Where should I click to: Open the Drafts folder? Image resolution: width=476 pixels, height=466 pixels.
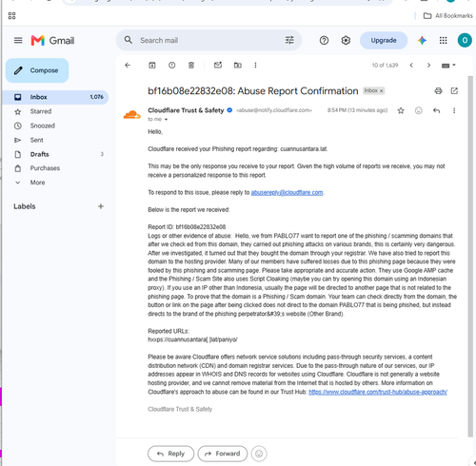pyautogui.click(x=39, y=154)
